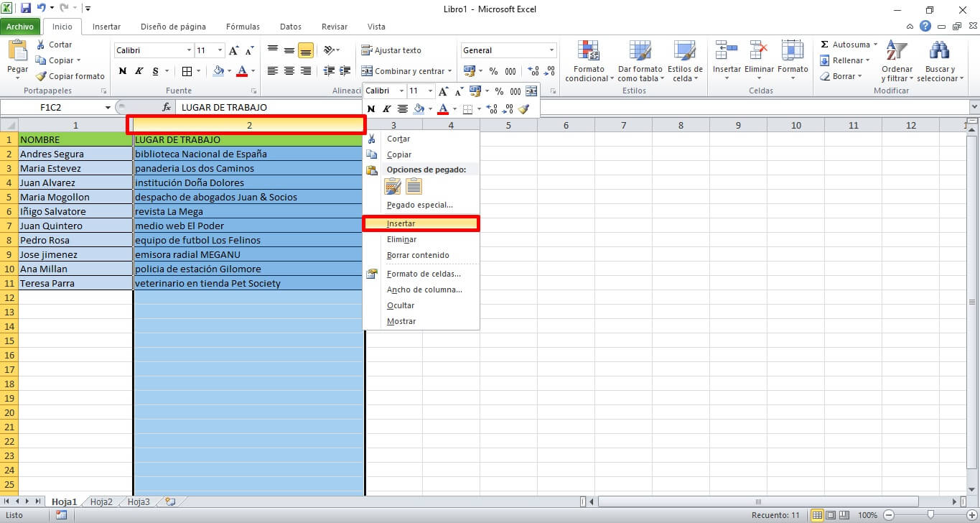Toggle bold N in floating mini toolbar
This screenshot has width=980, height=523.
371,109
